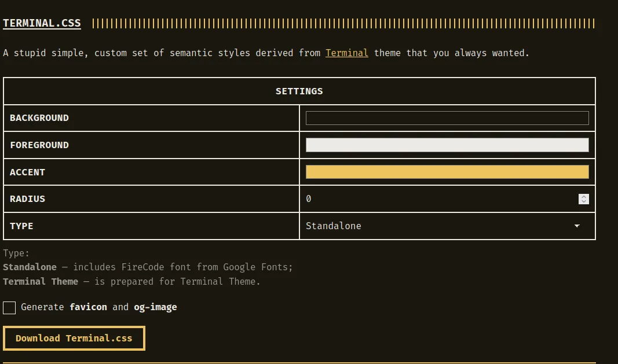Click the ACCENT row label
This screenshot has height=364, width=618.
click(x=27, y=172)
